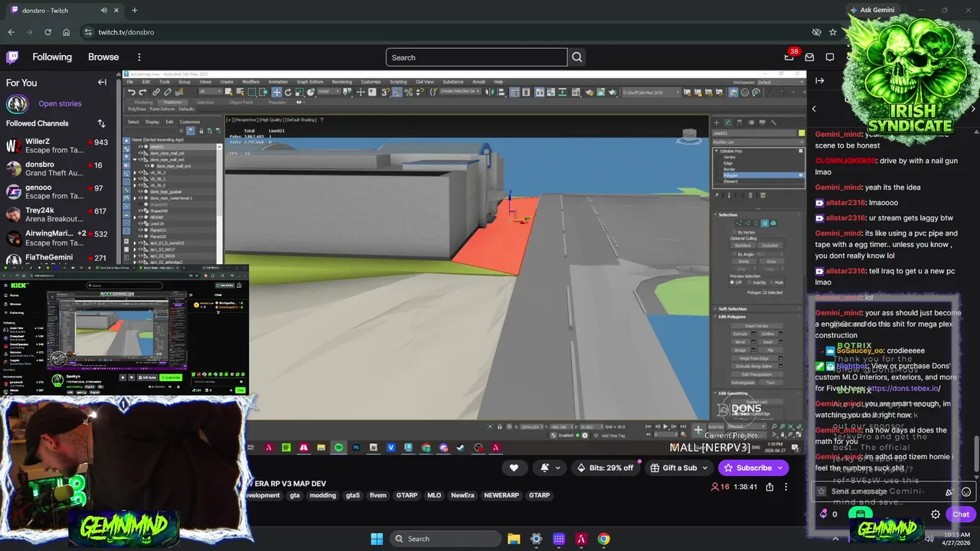980x551 pixels.
Task: Open FiaTheGemini channel in sidebar
Action: [57, 259]
